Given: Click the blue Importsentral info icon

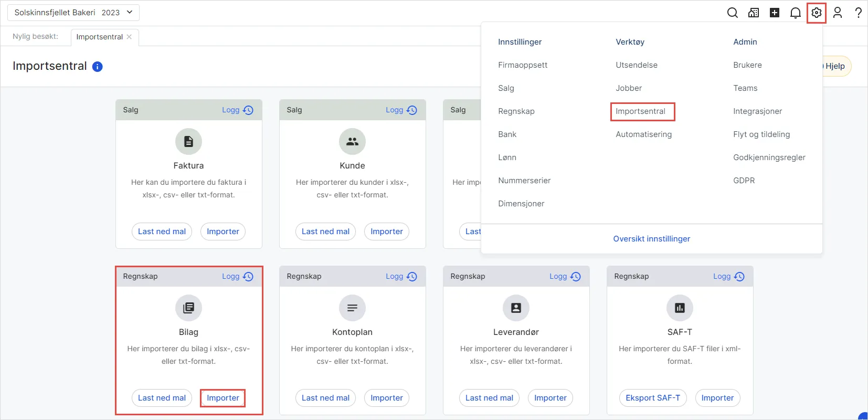Looking at the screenshot, I should [x=98, y=67].
